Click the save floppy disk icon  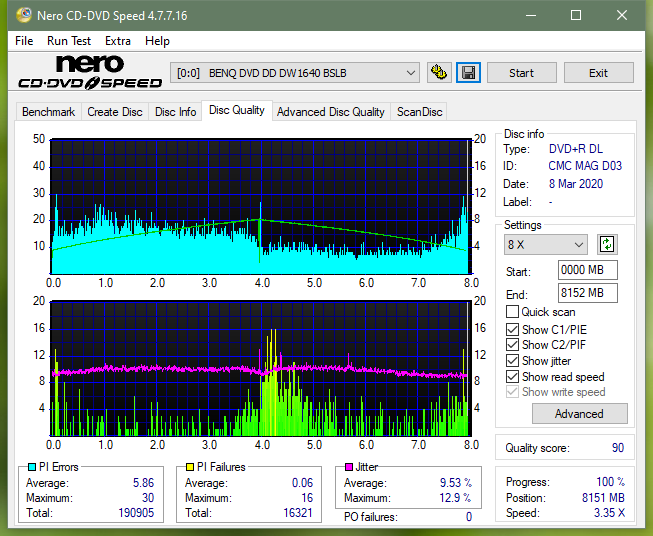[x=469, y=73]
